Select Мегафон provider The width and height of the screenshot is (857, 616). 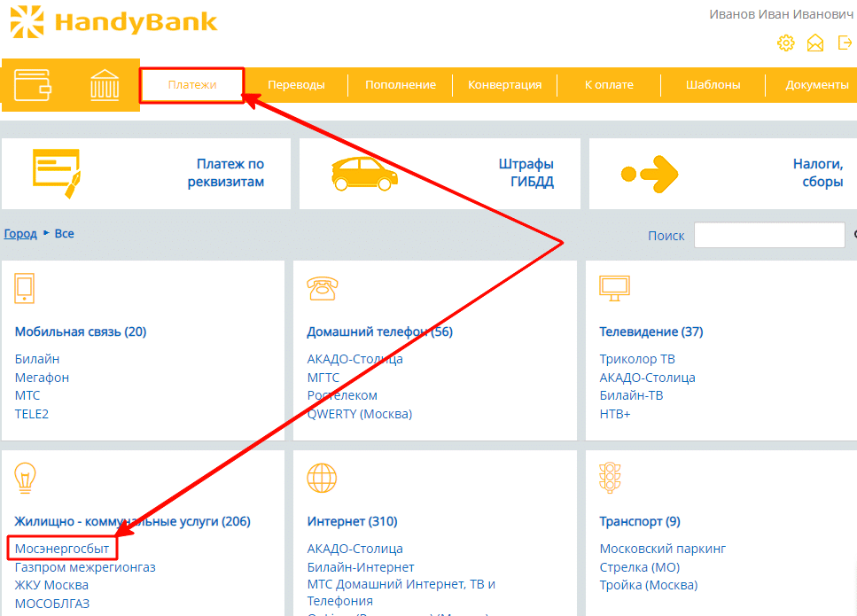42,378
